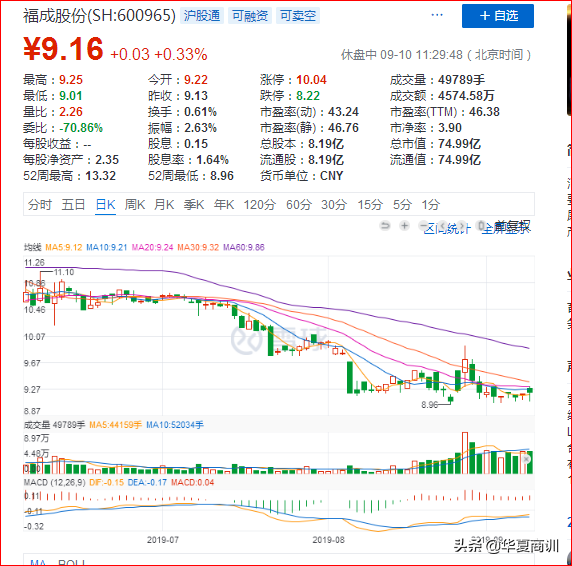Open the three-dot more options menu
572x566 pixels.
tap(437, 15)
